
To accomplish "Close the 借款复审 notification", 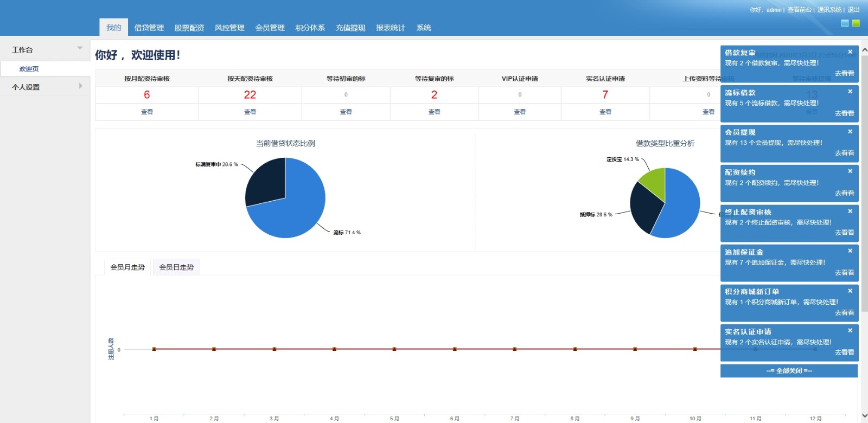I will [x=850, y=52].
